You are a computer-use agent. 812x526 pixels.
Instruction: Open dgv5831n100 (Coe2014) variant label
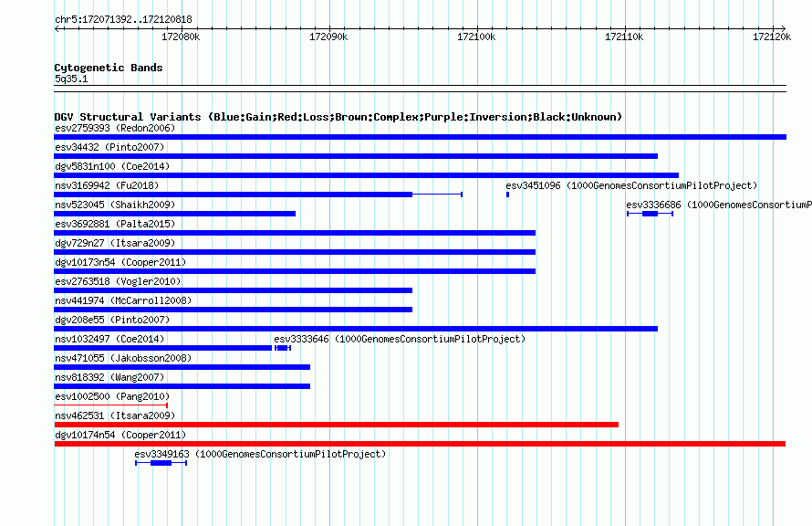coord(112,166)
